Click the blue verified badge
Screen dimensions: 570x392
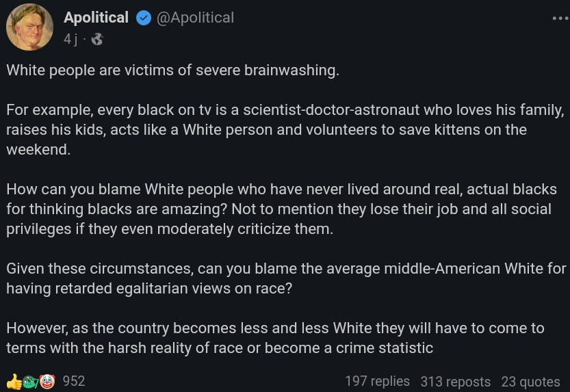143,18
